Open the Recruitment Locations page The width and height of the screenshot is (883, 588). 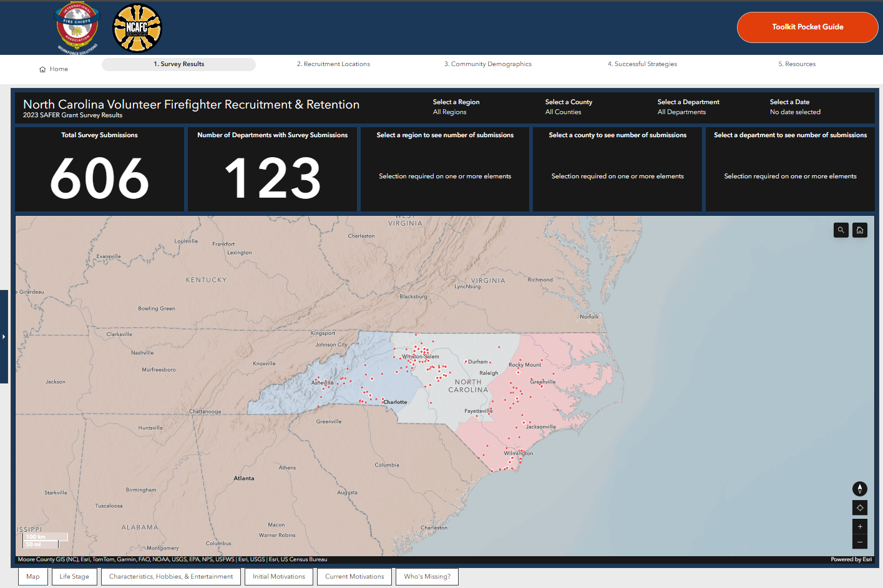coord(333,64)
